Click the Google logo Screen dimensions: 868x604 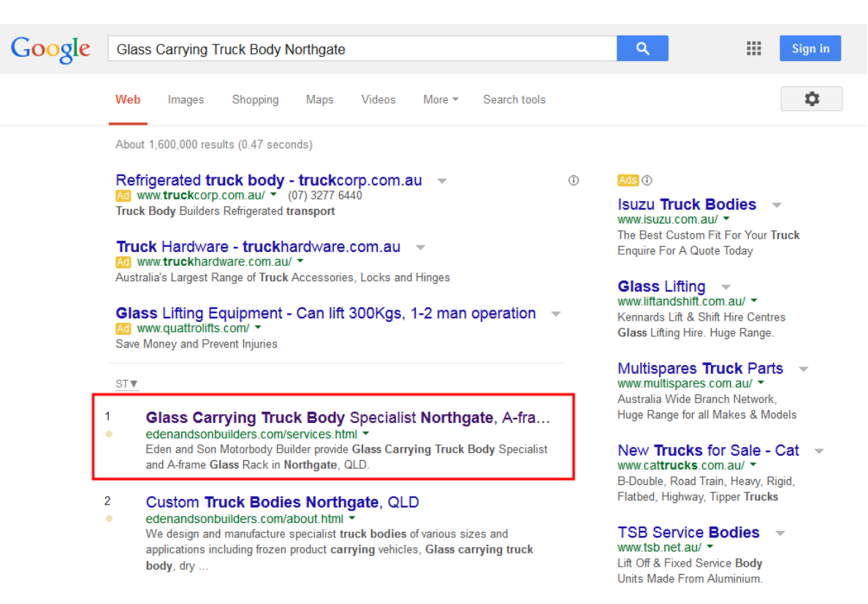pos(50,49)
